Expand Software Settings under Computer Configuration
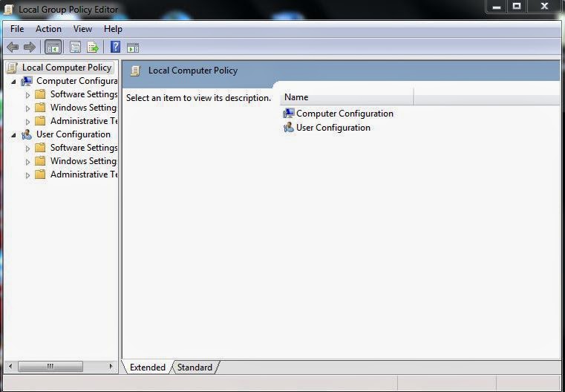The height and width of the screenshot is (392, 565). [x=27, y=95]
